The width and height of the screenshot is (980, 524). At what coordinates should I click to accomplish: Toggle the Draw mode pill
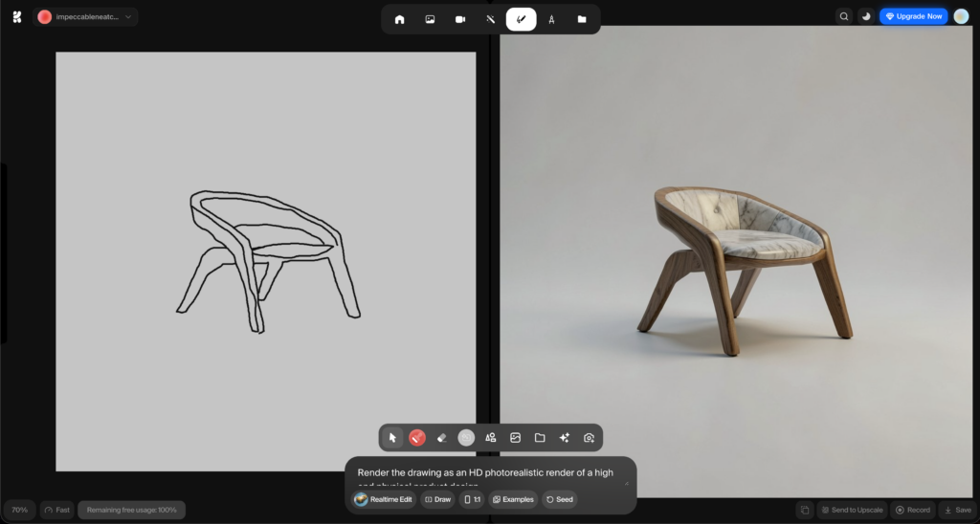tap(437, 499)
